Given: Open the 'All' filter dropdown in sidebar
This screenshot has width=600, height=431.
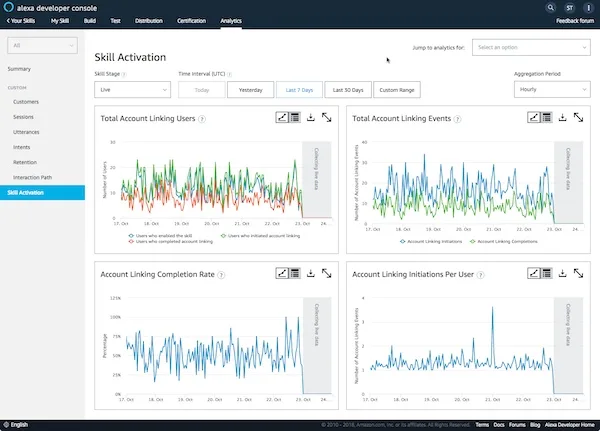Looking at the screenshot, I should click(42, 46).
